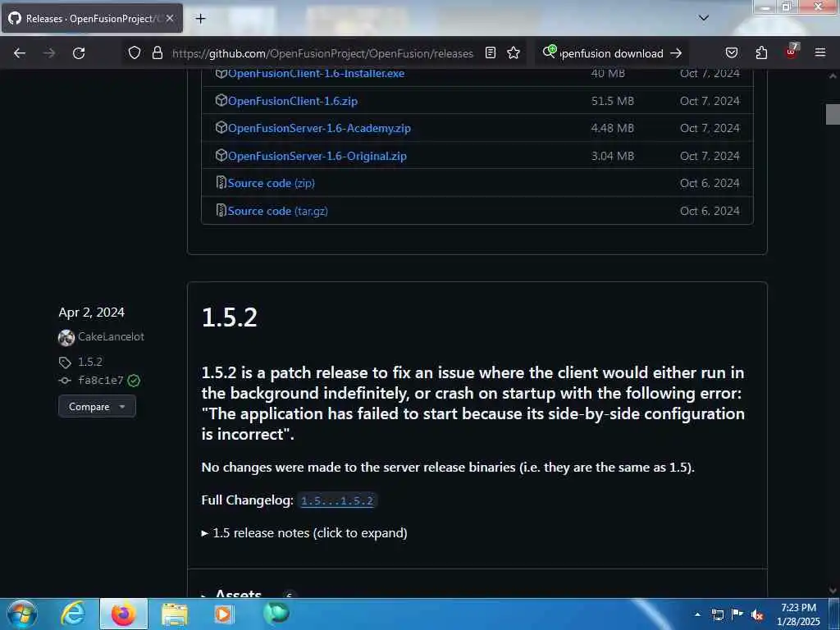The width and height of the screenshot is (840, 630).
Task: Open a new browser tab
Action: [x=200, y=19]
